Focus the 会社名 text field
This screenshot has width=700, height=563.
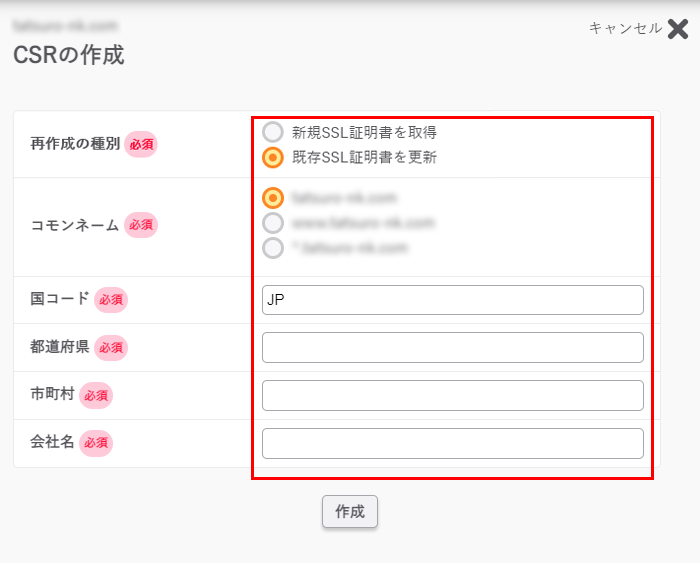point(452,443)
